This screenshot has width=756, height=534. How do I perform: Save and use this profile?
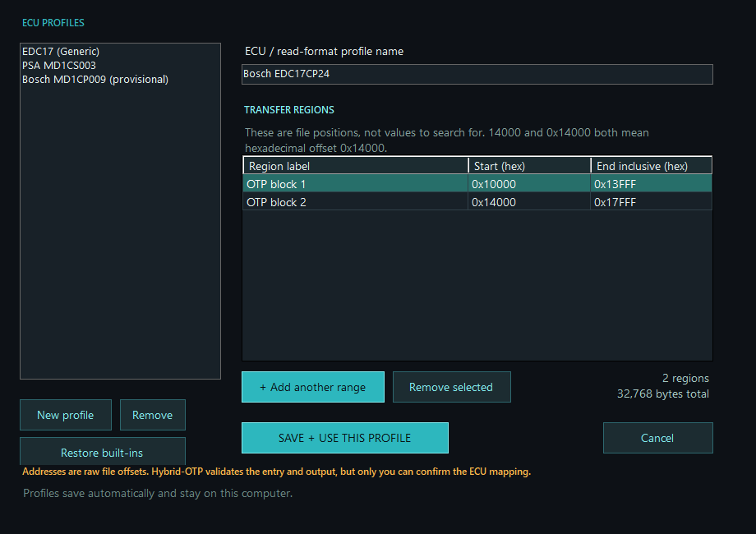pos(345,438)
